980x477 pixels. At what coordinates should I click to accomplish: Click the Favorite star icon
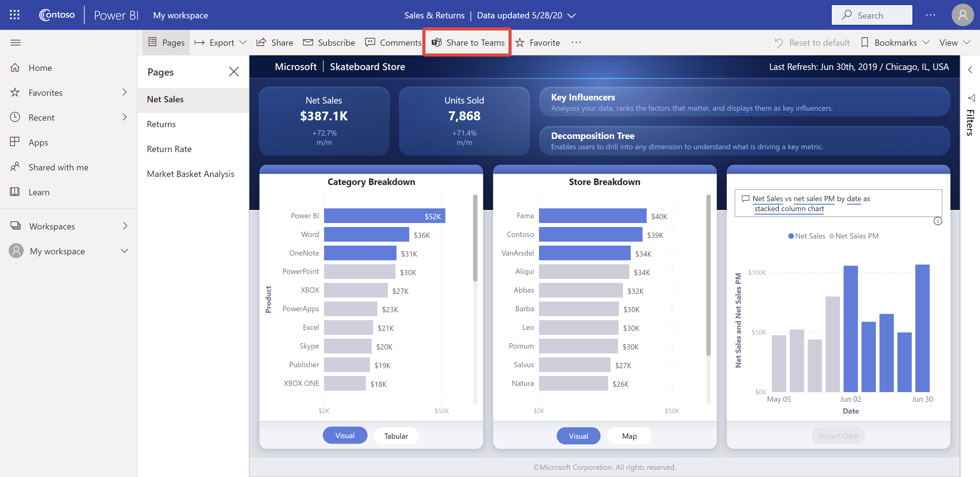click(521, 42)
